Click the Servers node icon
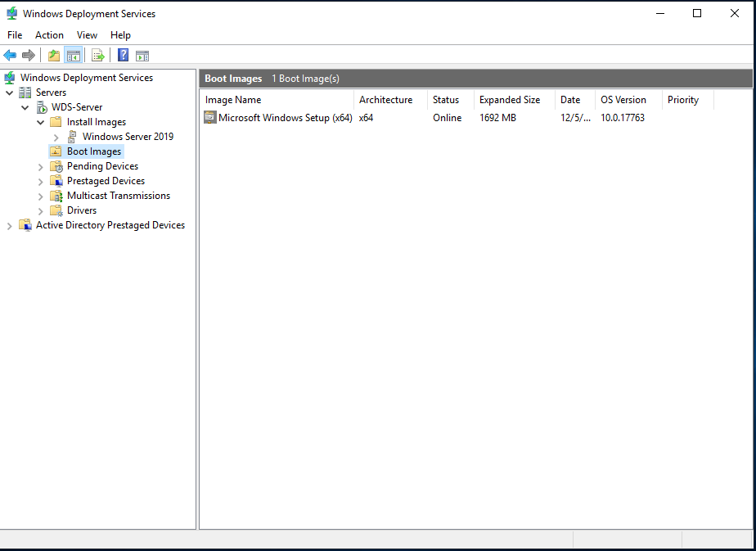Viewport: 756px width, 551px height. tap(25, 93)
